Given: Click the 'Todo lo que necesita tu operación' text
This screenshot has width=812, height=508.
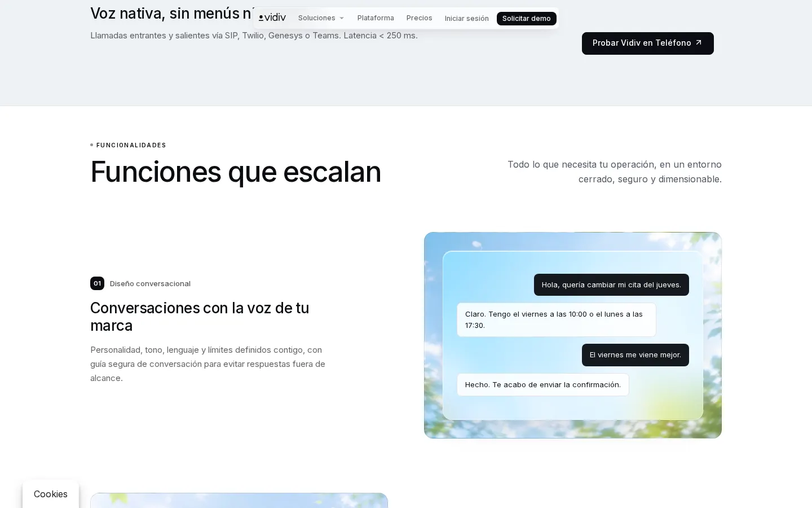Looking at the screenshot, I should 615,172.
